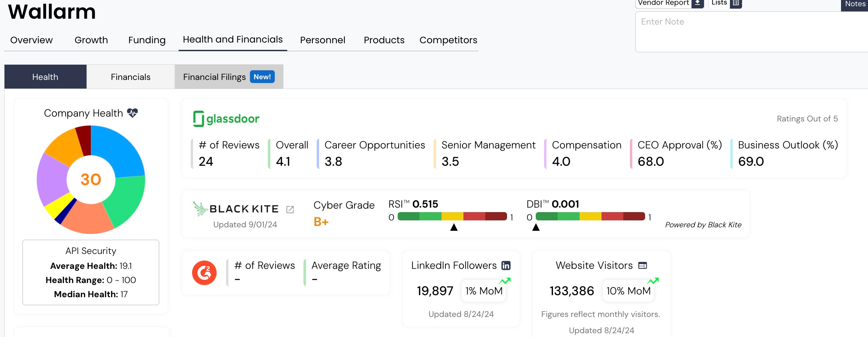Click the Company Health heartbeat icon
This screenshot has height=337, width=868.
point(132,113)
